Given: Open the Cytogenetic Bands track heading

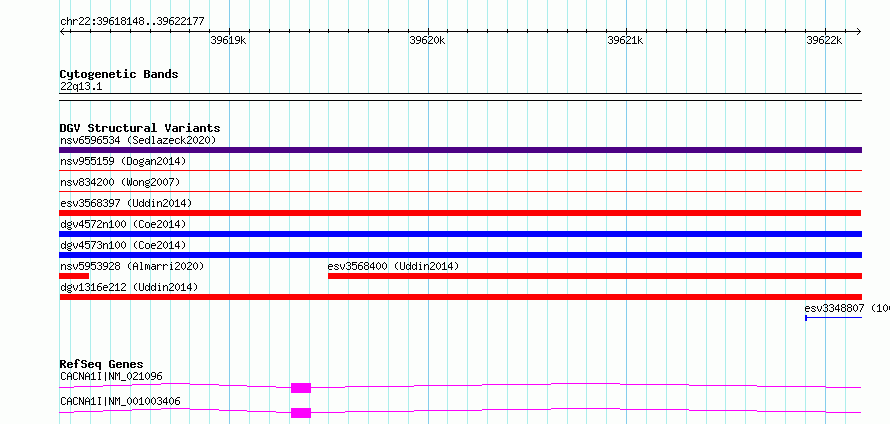Looking at the screenshot, I should coord(119,74).
